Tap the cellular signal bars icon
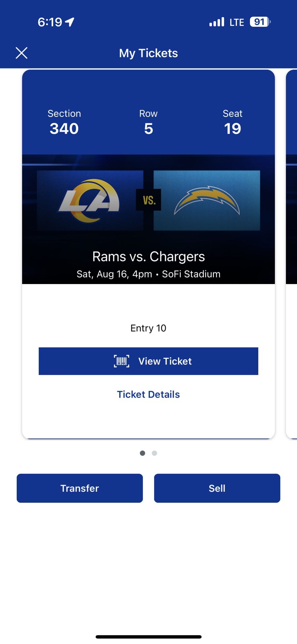The width and height of the screenshot is (297, 644). [217, 22]
